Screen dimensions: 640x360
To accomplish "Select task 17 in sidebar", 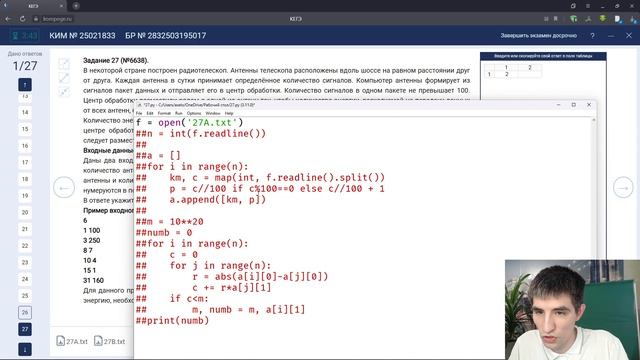I will (25, 162).
